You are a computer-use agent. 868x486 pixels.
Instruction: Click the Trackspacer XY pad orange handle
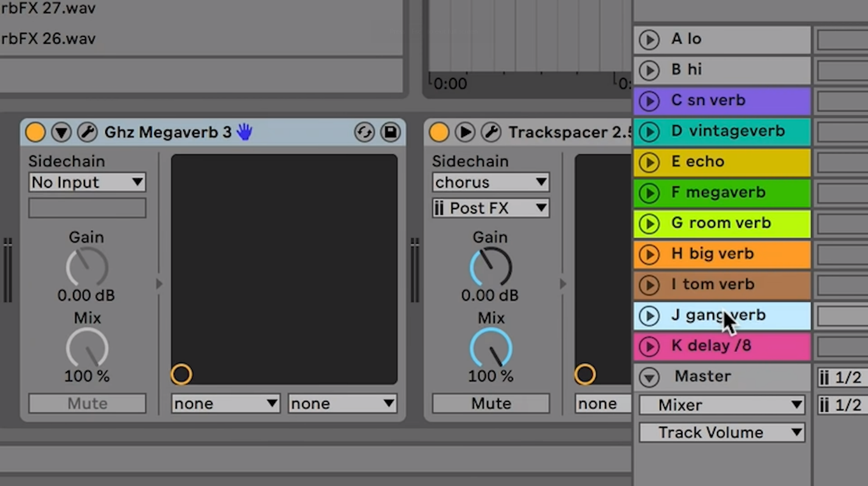click(x=585, y=374)
